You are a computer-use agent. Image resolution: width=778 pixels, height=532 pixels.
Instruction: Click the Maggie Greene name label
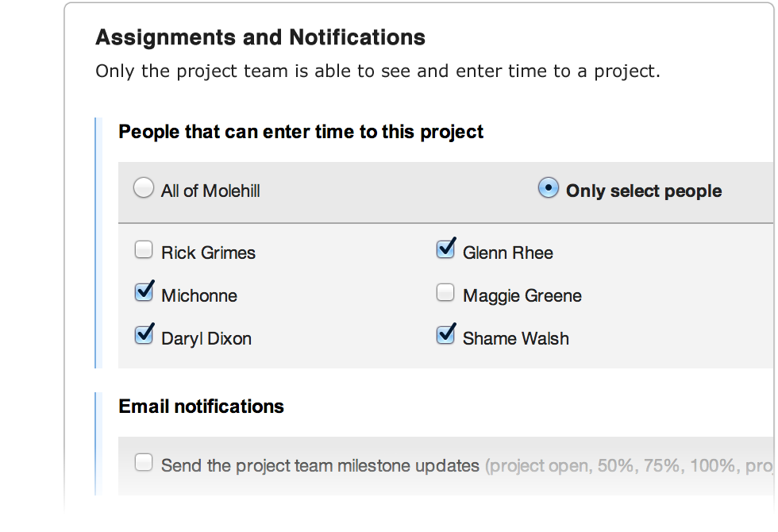pyautogui.click(x=522, y=295)
